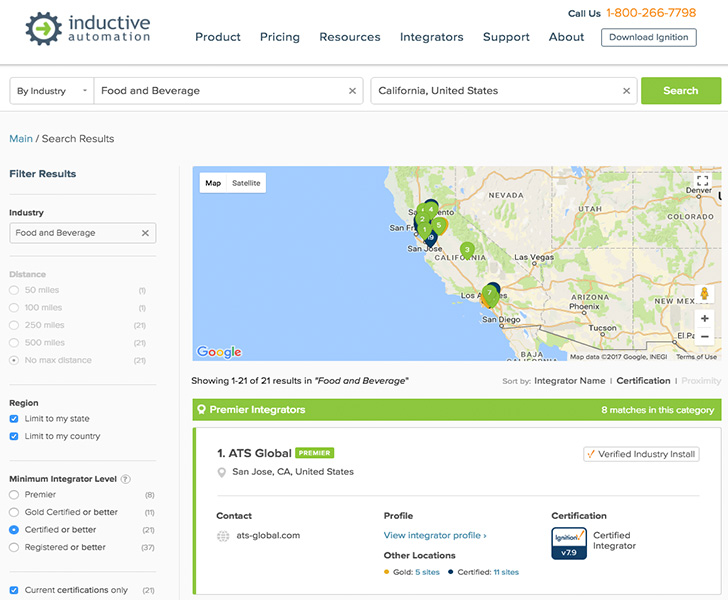Open the Integrators menu
Viewport: 728px width, 600px height.
click(x=431, y=37)
